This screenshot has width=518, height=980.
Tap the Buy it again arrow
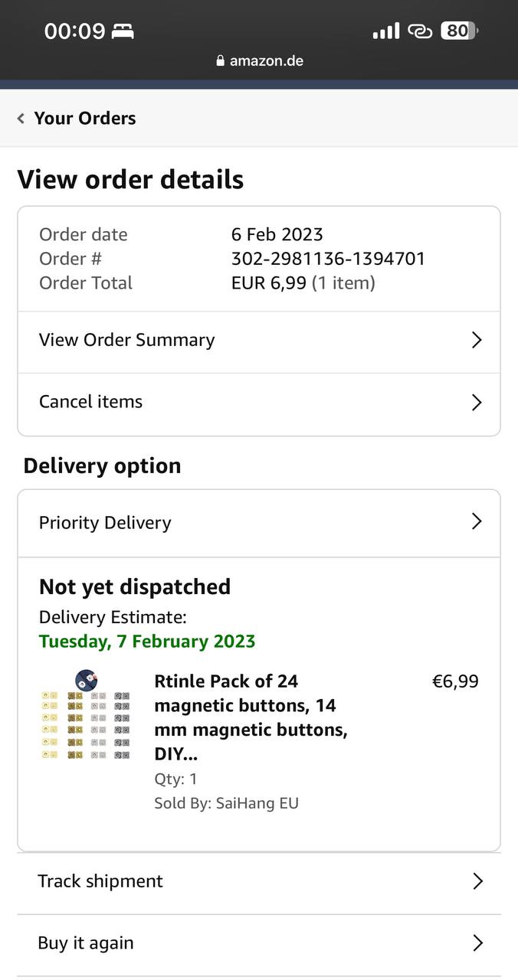coord(477,943)
